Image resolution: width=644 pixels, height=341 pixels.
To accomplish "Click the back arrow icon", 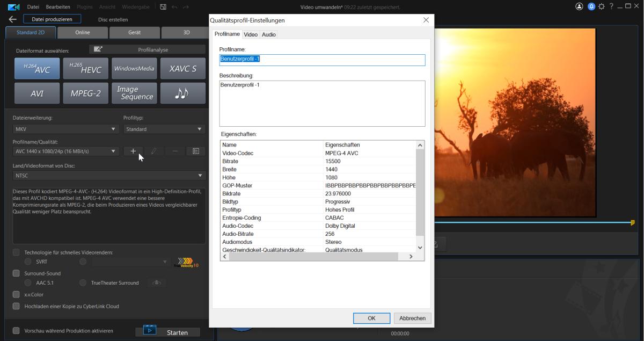I will pos(13,19).
